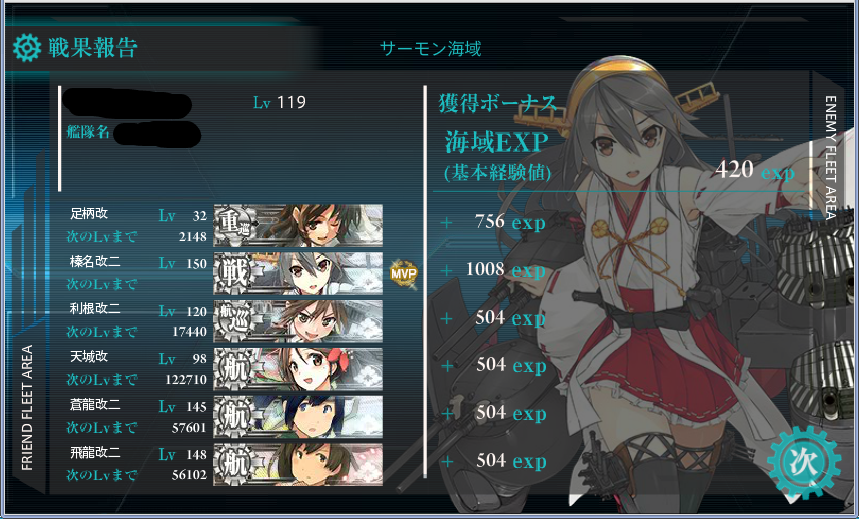The width and height of the screenshot is (859, 519).
Task: Select the 足柄改 ship banner
Action: point(298,225)
